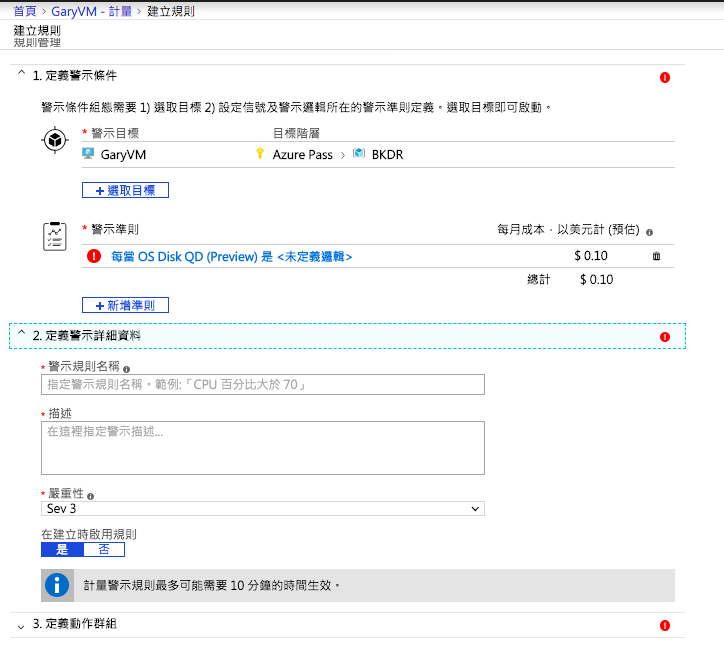Click the 描述 text area
The height and width of the screenshot is (653, 724).
pyautogui.click(x=263, y=447)
